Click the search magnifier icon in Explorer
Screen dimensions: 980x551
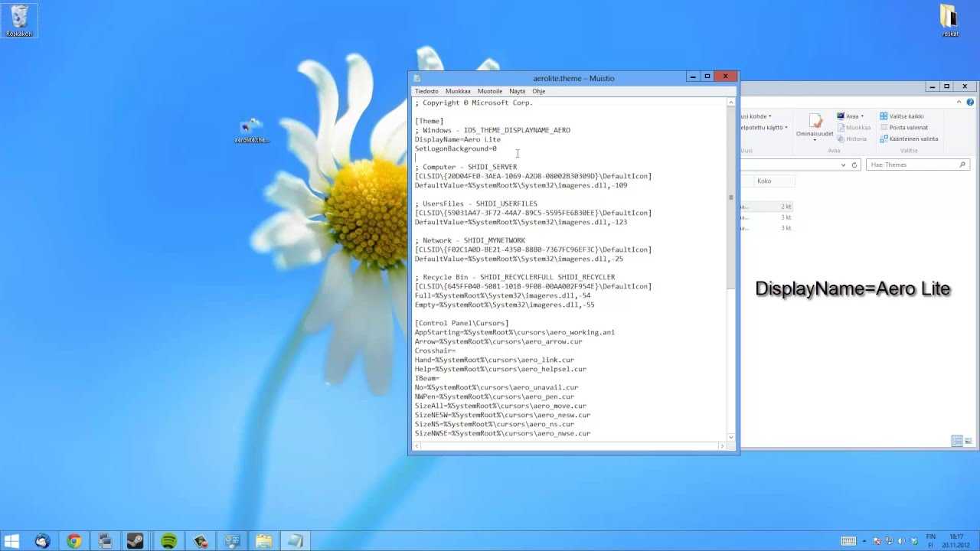click(963, 165)
